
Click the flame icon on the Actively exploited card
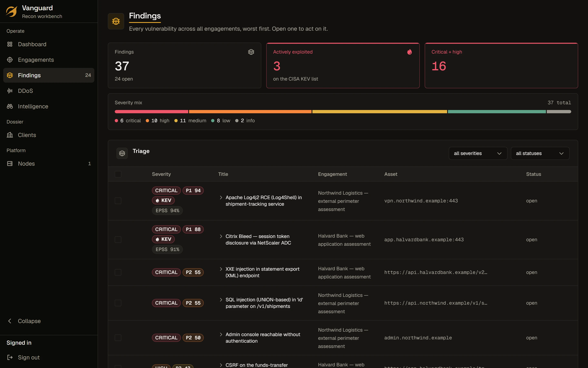coord(409,52)
